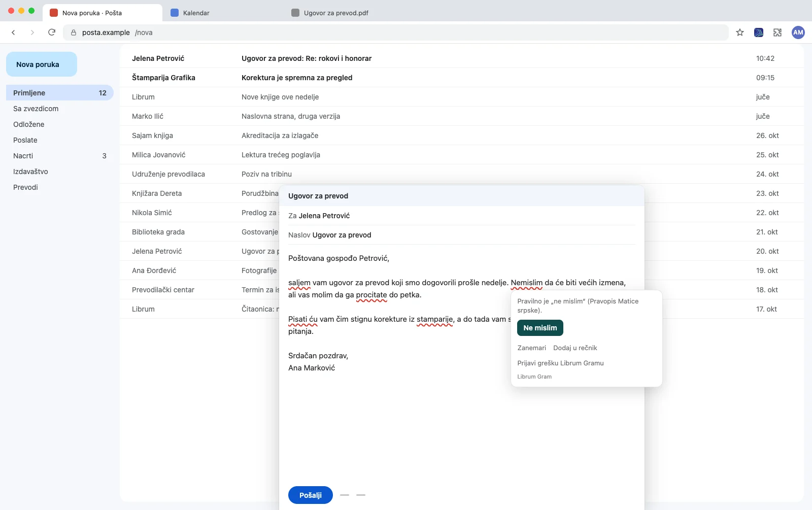Click the underlined word 'saljem'
Screen dimensions: 812x510
coord(299,283)
